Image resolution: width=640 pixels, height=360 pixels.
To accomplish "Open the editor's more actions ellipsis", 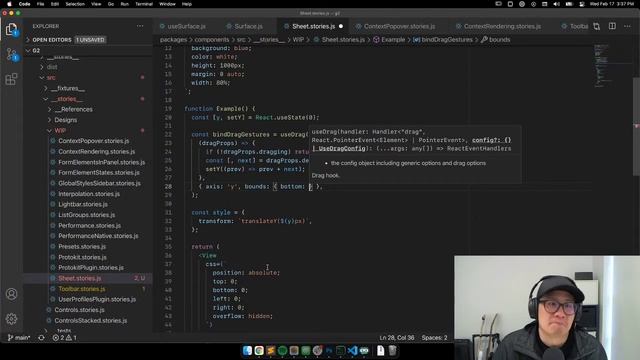I will click(x=627, y=26).
